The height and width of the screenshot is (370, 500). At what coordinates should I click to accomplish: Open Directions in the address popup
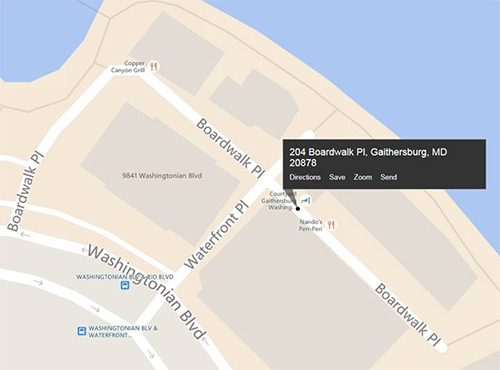coord(305,177)
